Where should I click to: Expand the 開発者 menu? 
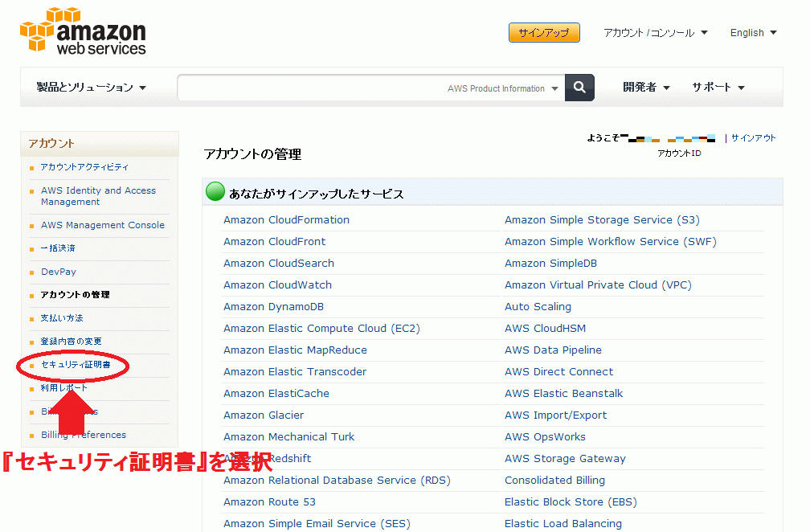(x=646, y=88)
